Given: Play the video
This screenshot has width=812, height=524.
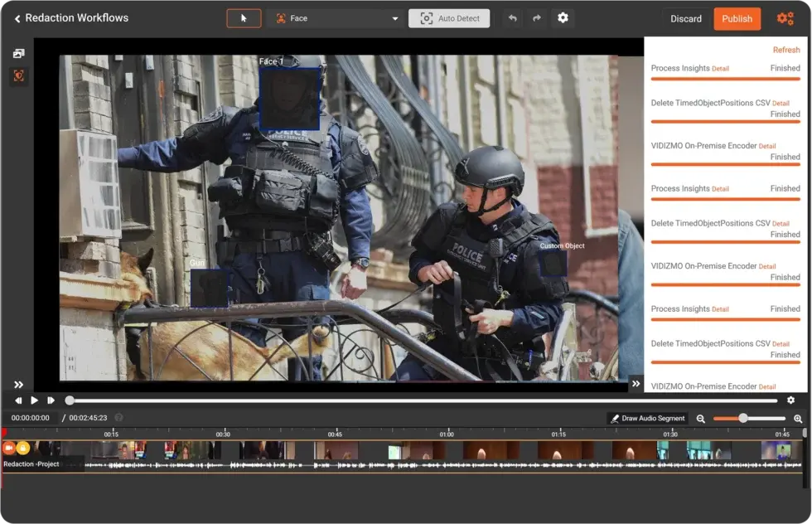Looking at the screenshot, I should tap(35, 400).
